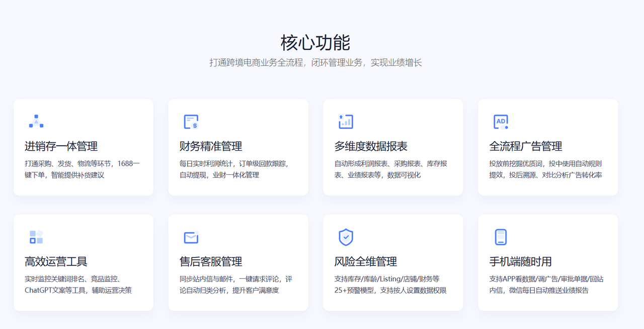This screenshot has width=644, height=329.
Task: Click the finance dollar document icon
Action: (191, 121)
